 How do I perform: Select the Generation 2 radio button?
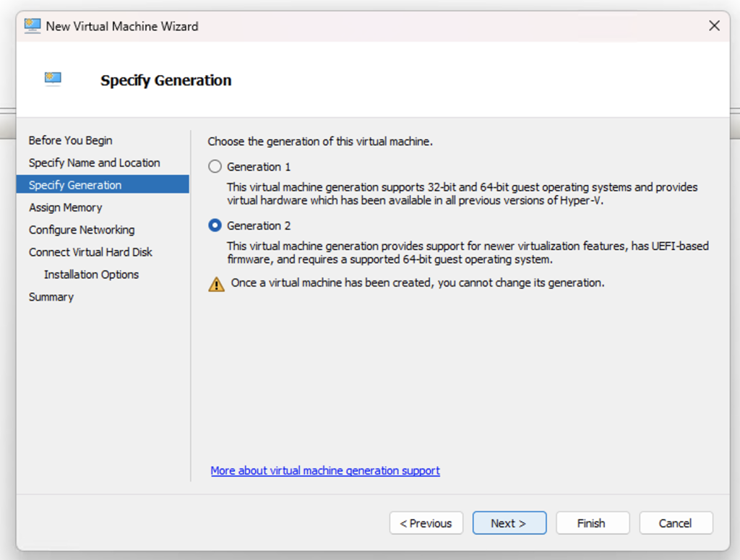pos(215,225)
